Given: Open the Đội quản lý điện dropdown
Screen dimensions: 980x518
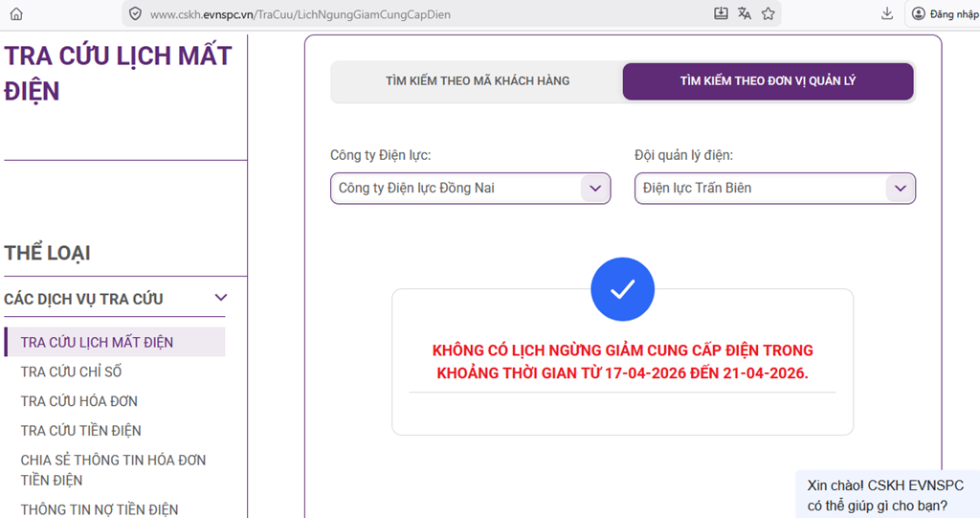Looking at the screenshot, I should coord(774,189).
